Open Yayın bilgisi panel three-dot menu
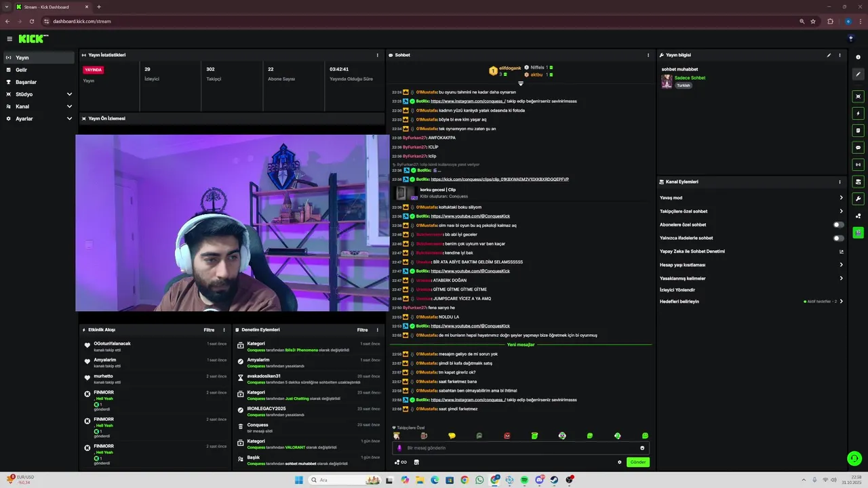Screen dimensions: 868x488 tap(840, 55)
